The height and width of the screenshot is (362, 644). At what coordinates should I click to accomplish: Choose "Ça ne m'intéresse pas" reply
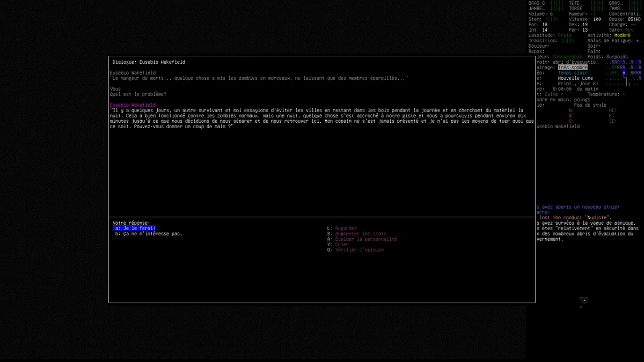click(149, 234)
